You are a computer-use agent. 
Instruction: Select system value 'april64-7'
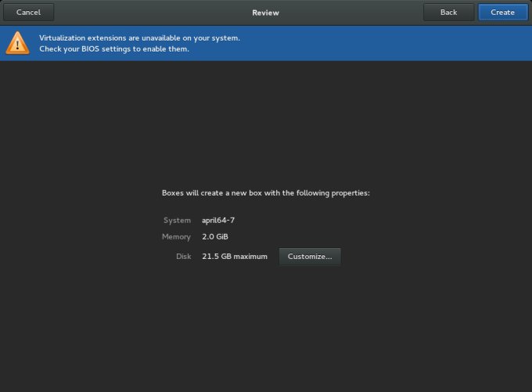[x=218, y=221]
